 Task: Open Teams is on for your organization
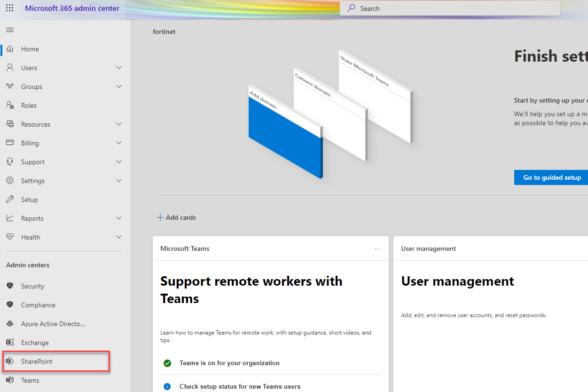(x=229, y=363)
